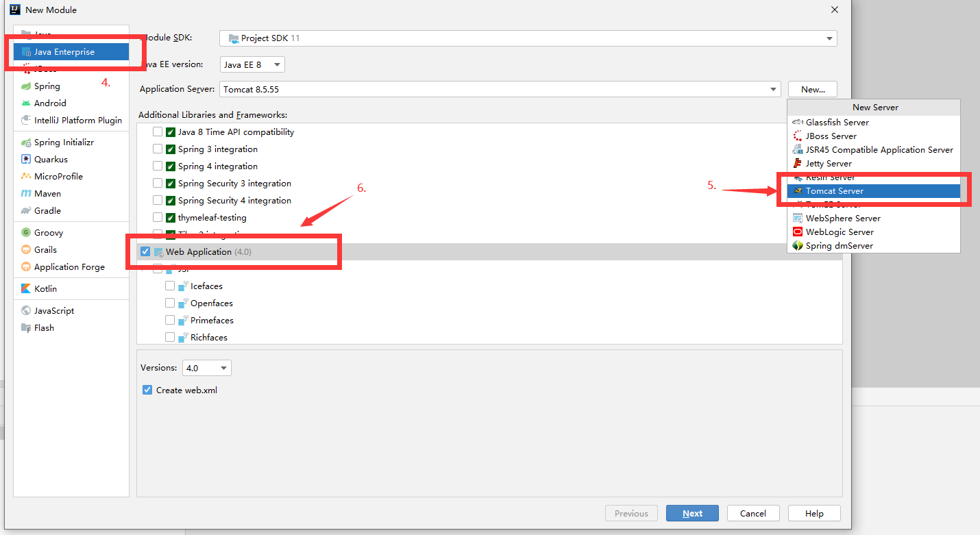Image resolution: width=980 pixels, height=535 pixels.
Task: Choose the Spring module type icon
Action: pos(26,86)
